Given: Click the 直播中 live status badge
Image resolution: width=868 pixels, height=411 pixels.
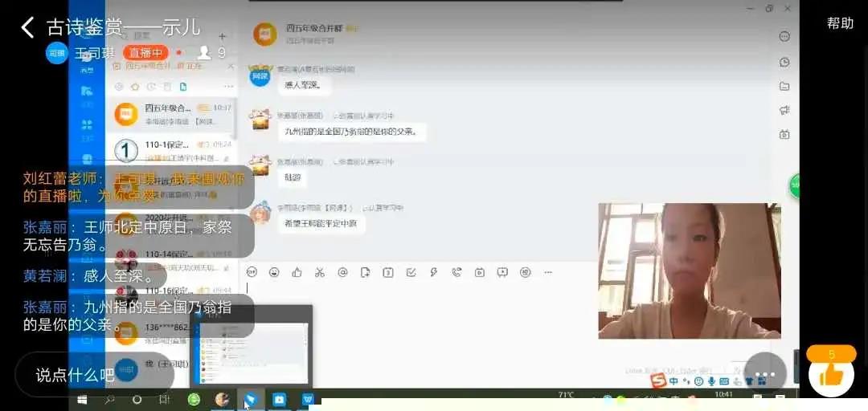Looking at the screenshot, I should tap(145, 53).
